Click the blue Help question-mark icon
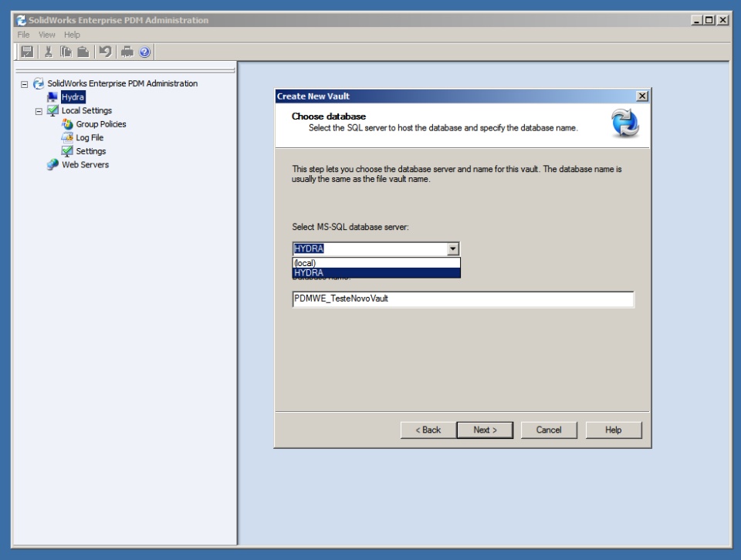Image resolution: width=741 pixels, height=560 pixels. click(144, 52)
